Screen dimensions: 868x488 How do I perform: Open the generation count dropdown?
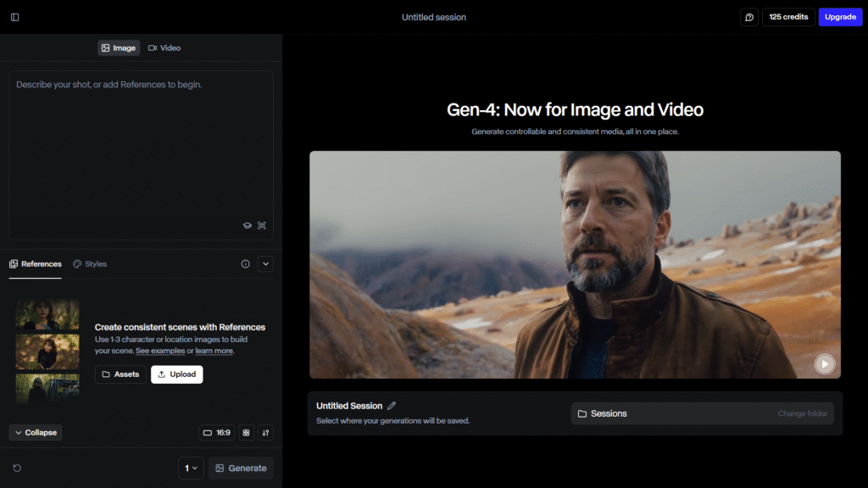click(x=191, y=468)
